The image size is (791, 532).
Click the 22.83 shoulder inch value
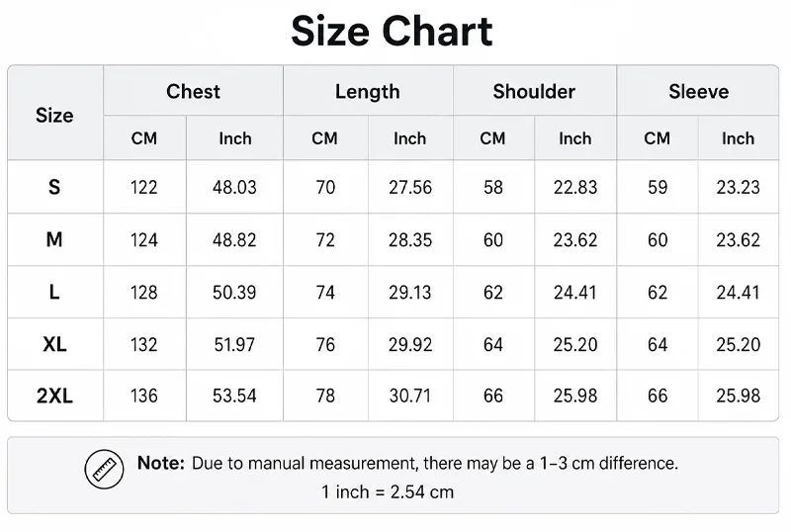point(575,187)
